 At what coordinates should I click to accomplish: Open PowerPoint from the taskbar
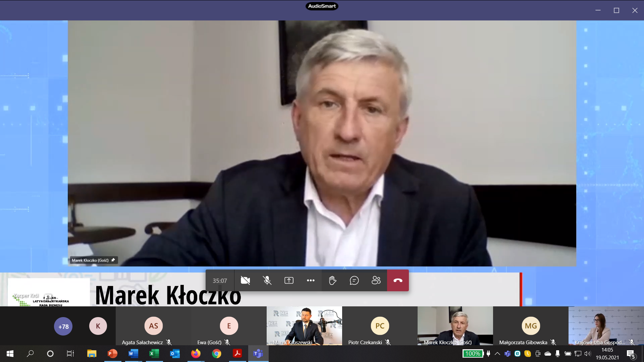[x=112, y=354]
